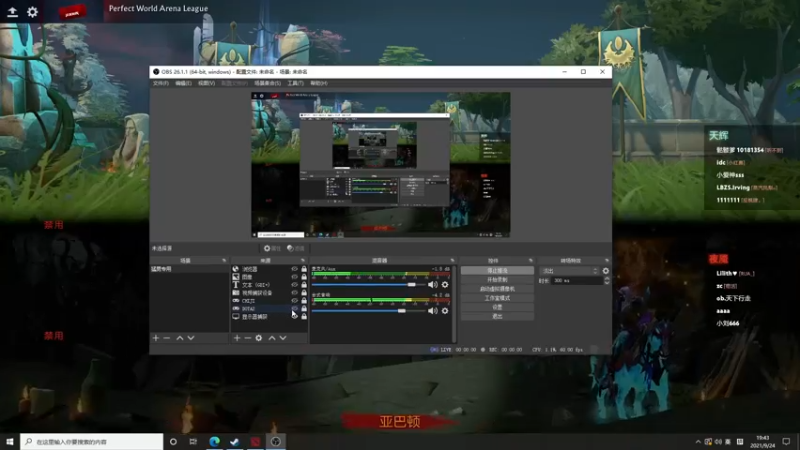
Task: Toggle visibility of the 文本 (GDI+) source
Action: click(294, 285)
